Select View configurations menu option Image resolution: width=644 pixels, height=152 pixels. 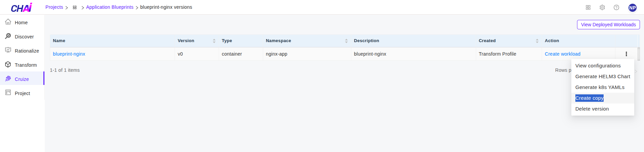598,66
